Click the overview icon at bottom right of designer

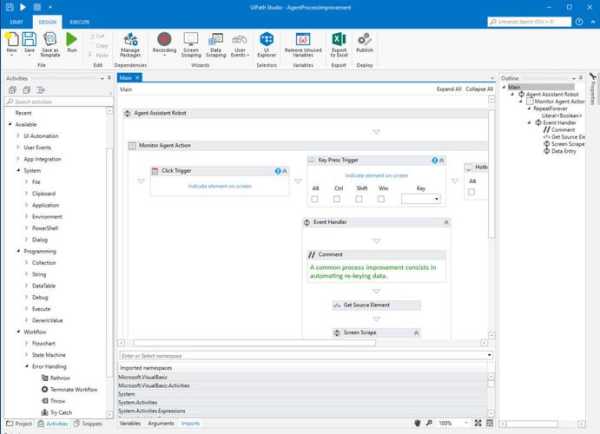[x=489, y=423]
